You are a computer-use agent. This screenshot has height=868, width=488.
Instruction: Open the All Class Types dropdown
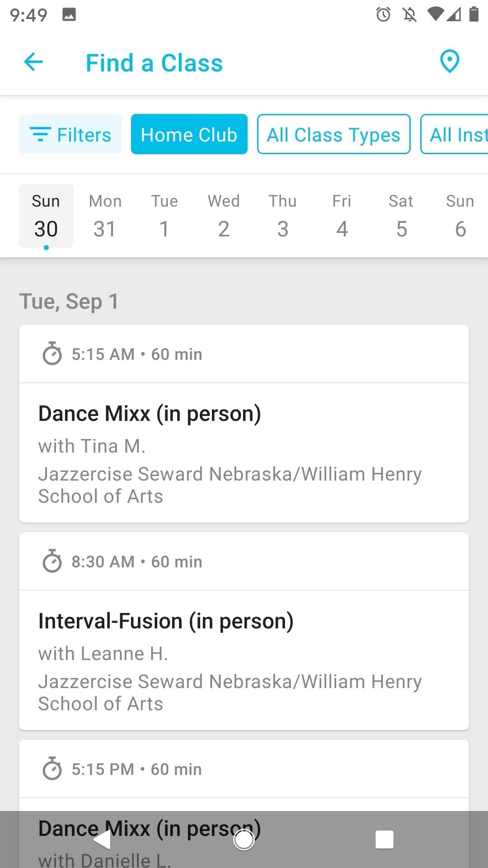tap(333, 134)
